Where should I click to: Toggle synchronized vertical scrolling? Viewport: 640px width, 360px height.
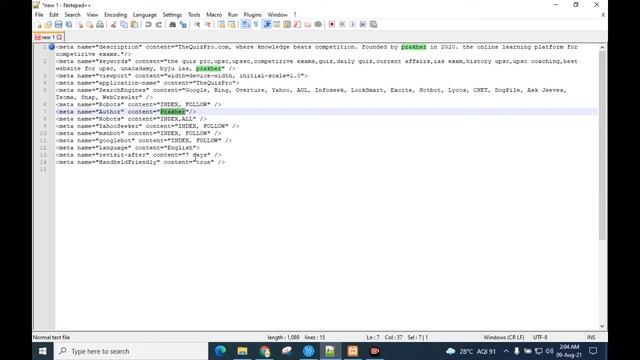(x=222, y=24)
